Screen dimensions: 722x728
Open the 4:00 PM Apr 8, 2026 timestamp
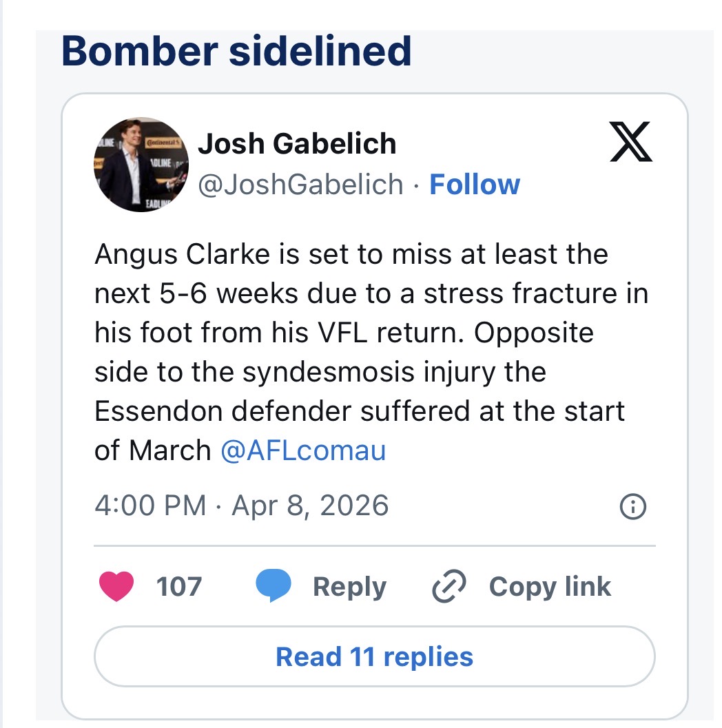click(241, 506)
